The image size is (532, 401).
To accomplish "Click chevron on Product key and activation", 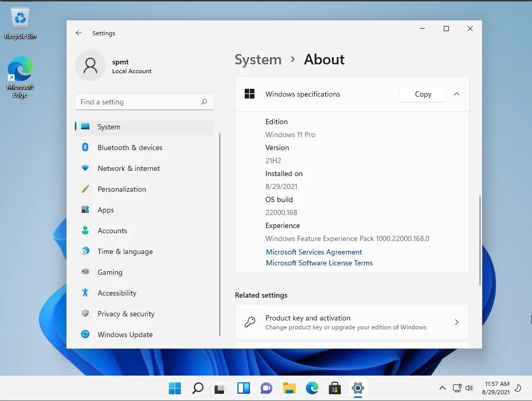I will pos(457,322).
